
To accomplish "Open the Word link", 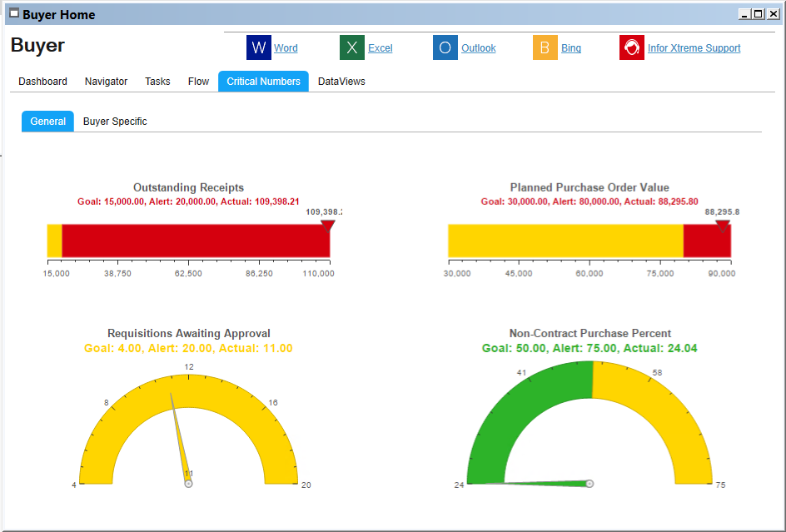I will pyautogui.click(x=286, y=48).
